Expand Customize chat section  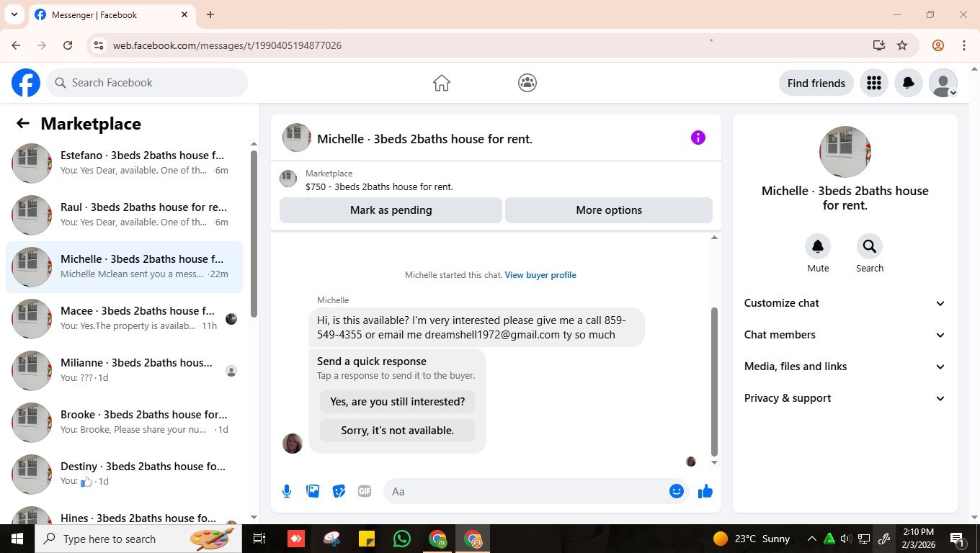point(845,303)
